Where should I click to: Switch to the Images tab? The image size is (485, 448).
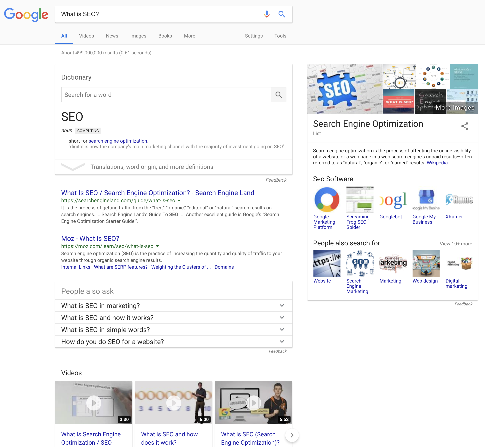(138, 36)
